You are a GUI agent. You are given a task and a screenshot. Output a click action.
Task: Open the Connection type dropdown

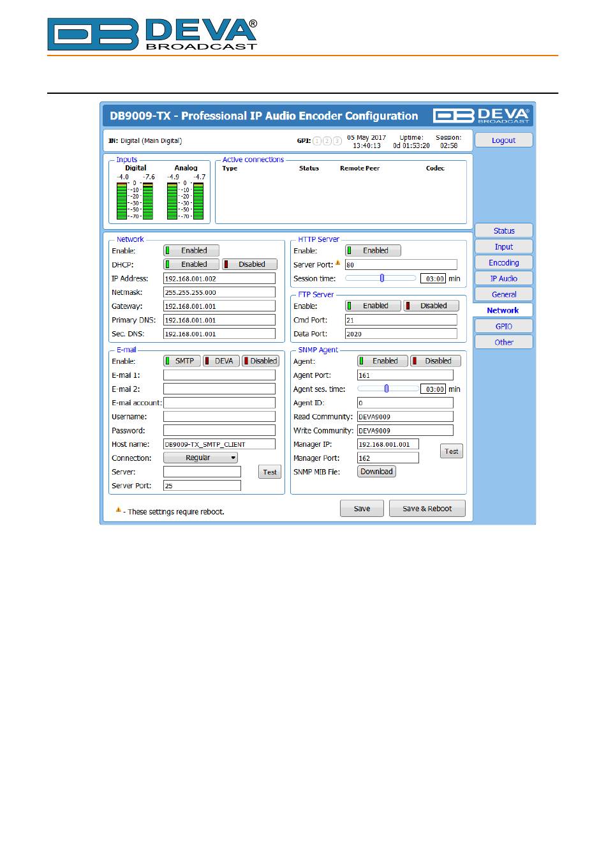[x=201, y=458]
